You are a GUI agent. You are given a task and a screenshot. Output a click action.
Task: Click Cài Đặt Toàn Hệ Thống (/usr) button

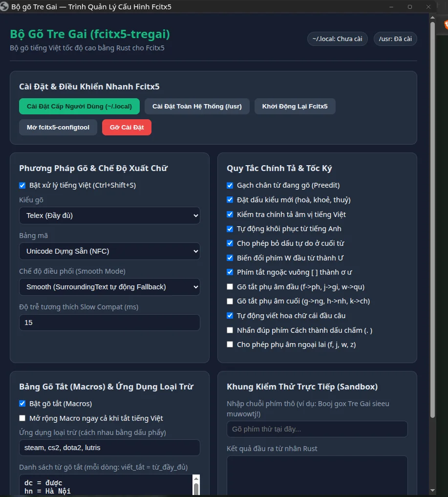point(197,106)
